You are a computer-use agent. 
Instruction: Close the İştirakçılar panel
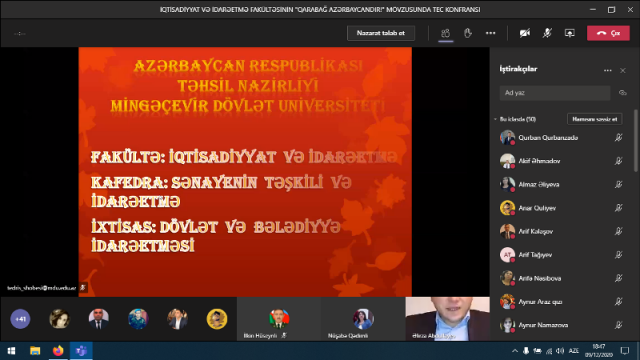pyautogui.click(x=623, y=71)
